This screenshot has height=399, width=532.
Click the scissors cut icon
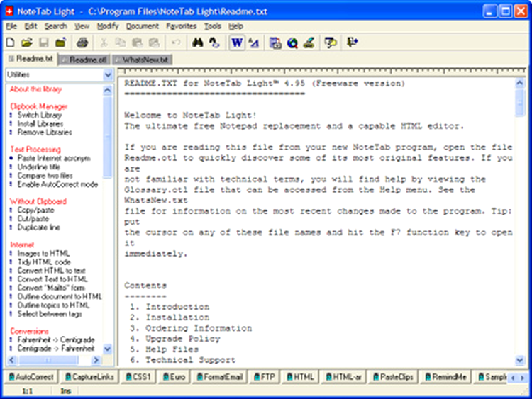(104, 43)
